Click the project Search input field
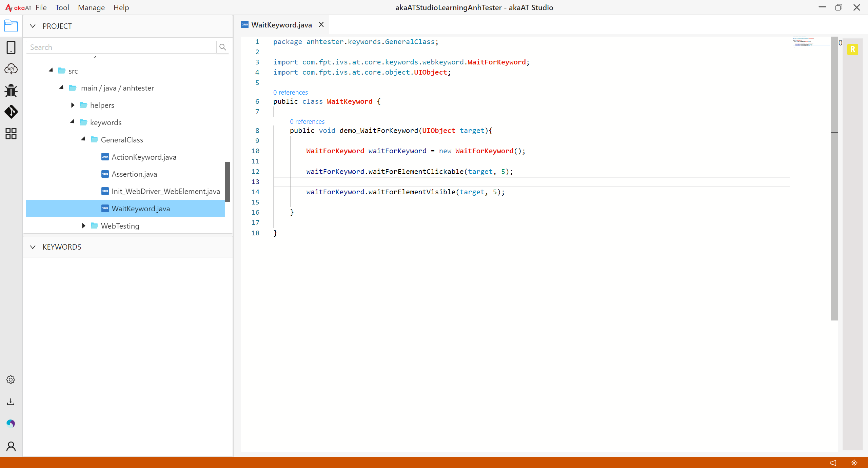 pyautogui.click(x=121, y=47)
